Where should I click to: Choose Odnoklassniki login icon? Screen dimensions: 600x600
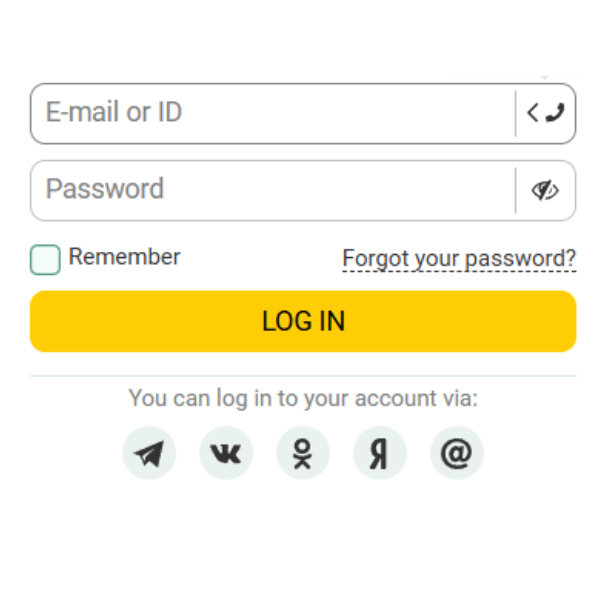pyautogui.click(x=303, y=454)
